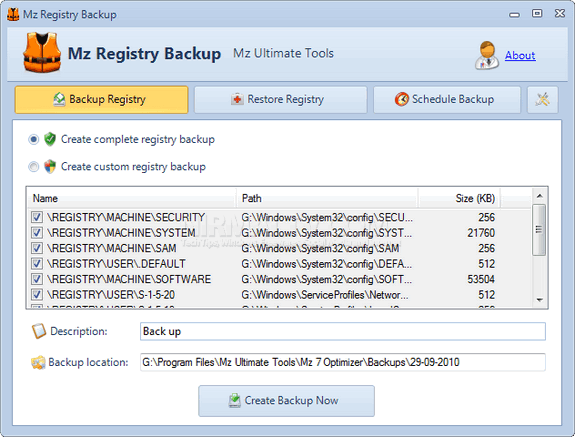Viewport: 575px width, 437px height.
Task: Focus the Description input field
Action: pos(343,331)
